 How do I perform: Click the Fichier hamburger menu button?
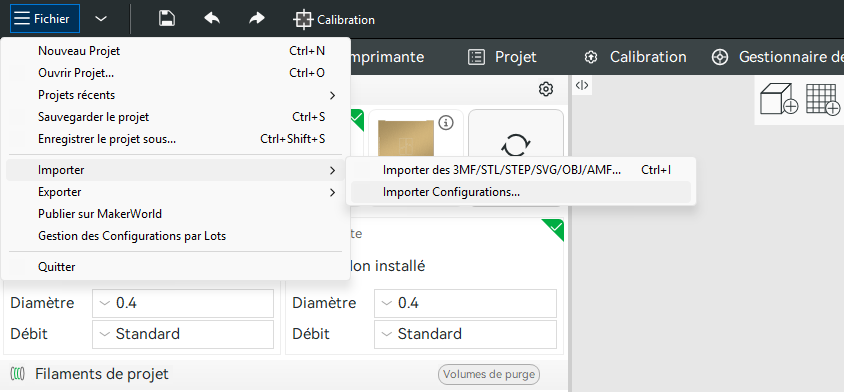click(x=45, y=19)
